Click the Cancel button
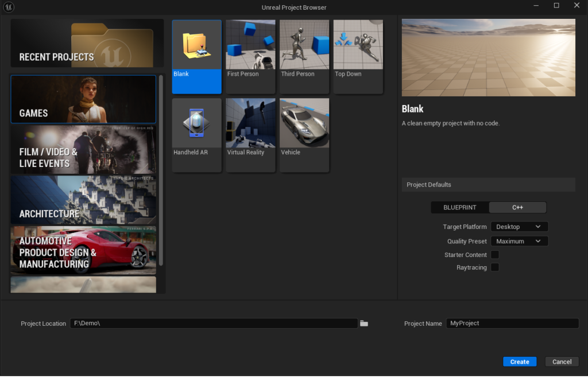The width and height of the screenshot is (588, 378). (x=562, y=361)
